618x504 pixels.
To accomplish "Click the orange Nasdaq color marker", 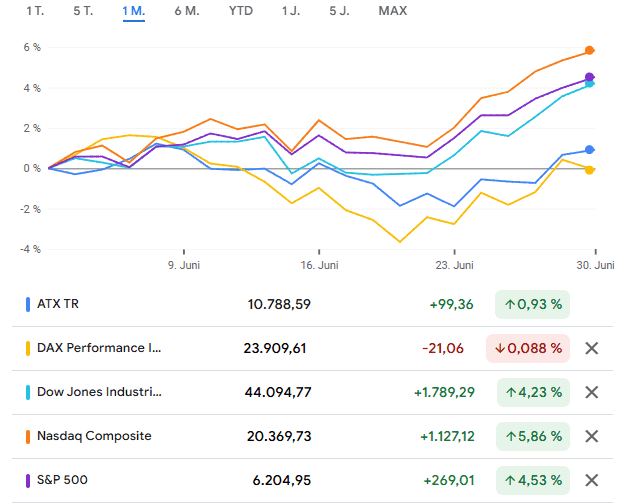I will pos(28,437).
